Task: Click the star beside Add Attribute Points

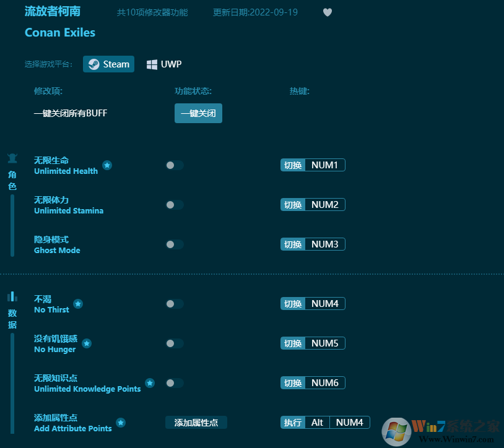Action: (x=121, y=423)
